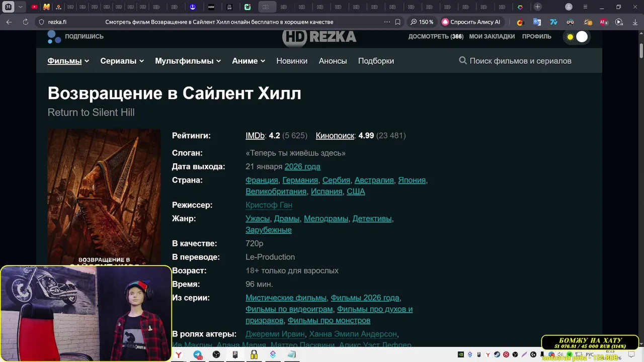Open the tab counter showing 31
The height and width of the screenshot is (362, 644).
click(x=8, y=7)
